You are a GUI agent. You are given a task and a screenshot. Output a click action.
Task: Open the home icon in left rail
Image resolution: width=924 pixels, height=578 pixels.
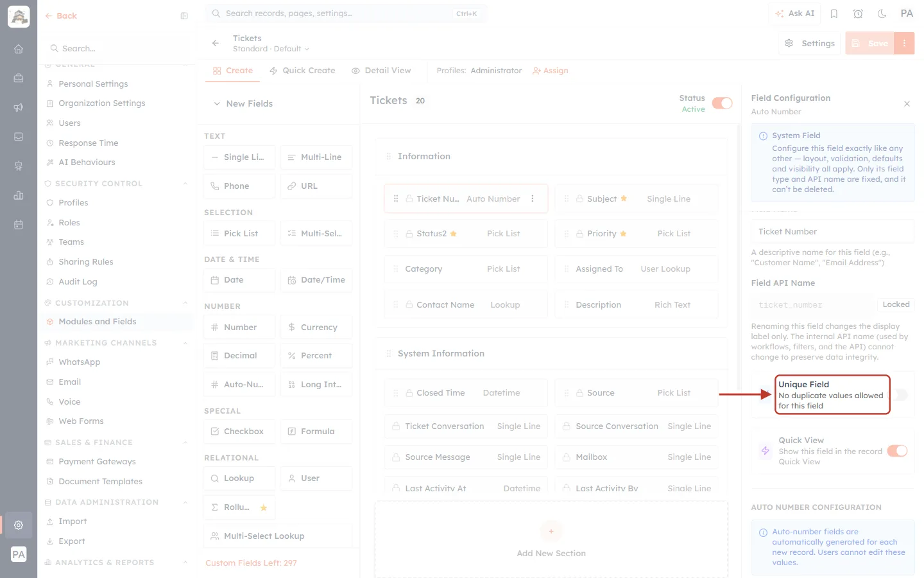pyautogui.click(x=19, y=49)
